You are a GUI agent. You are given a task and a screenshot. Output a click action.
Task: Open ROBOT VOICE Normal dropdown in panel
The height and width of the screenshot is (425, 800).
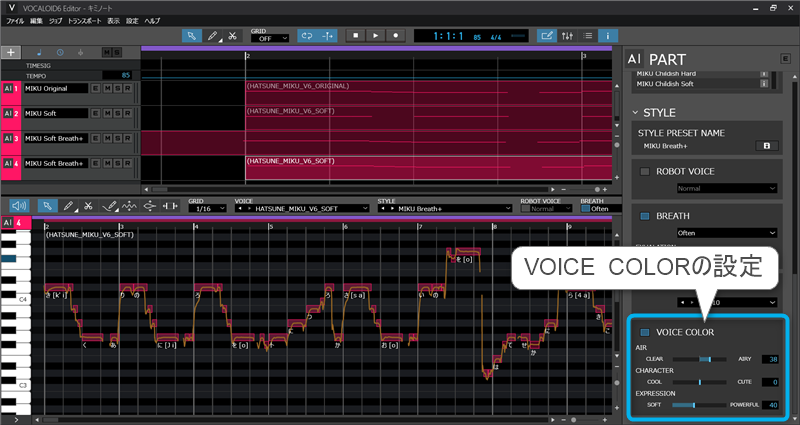(727, 188)
